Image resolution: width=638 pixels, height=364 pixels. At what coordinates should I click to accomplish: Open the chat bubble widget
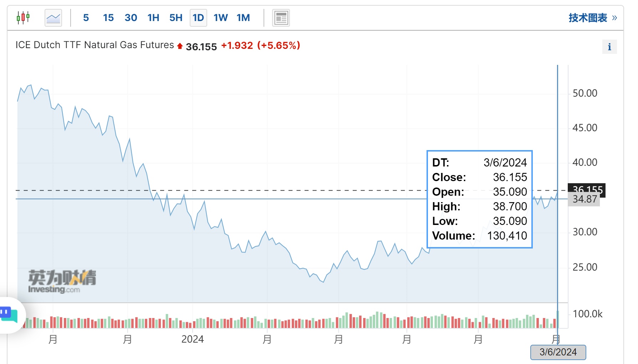(x=9, y=315)
